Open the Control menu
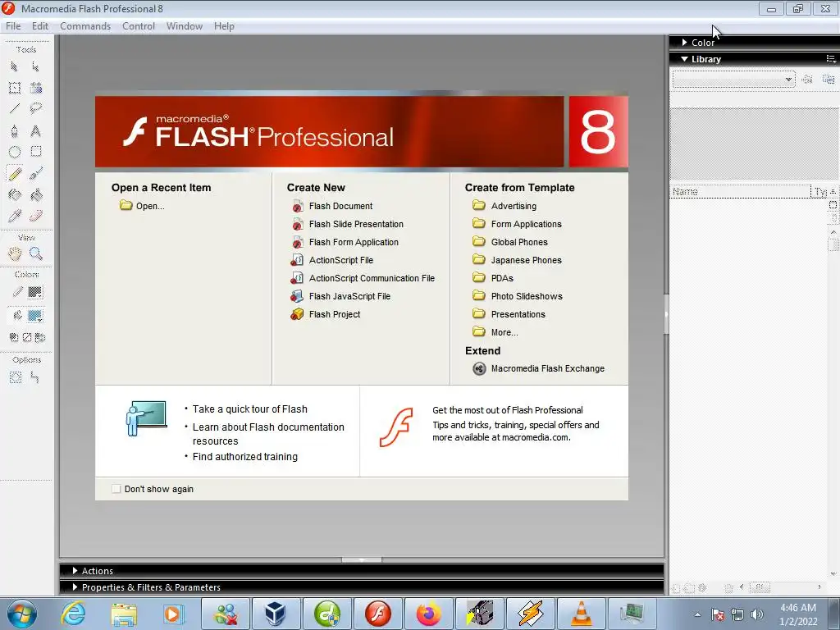The height and width of the screenshot is (630, 840). tap(138, 25)
